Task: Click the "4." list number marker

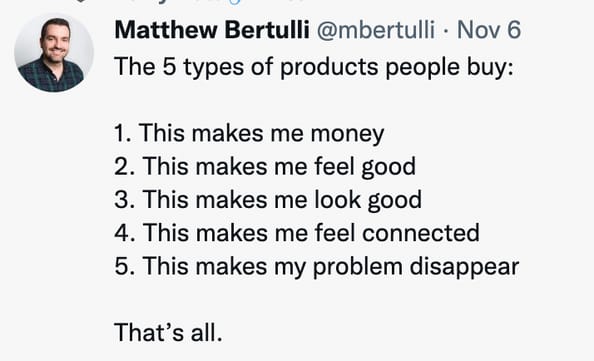Action: pyautogui.click(x=125, y=233)
